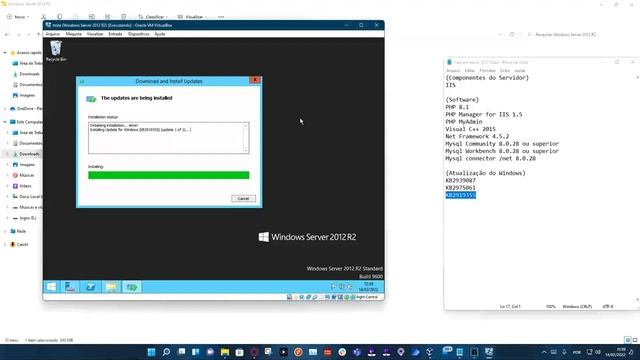
Task: Open the more options ellipsis in File Explorer
Action: 221,17
